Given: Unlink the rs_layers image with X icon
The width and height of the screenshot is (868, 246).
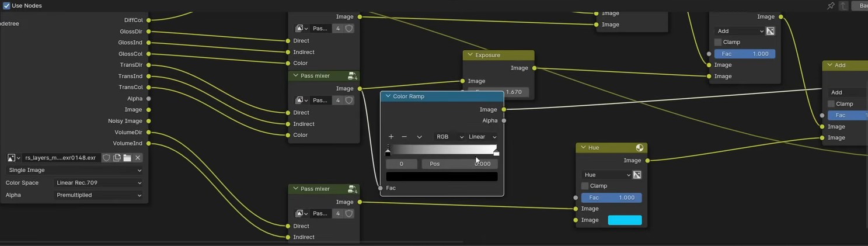Looking at the screenshot, I should coord(138,158).
